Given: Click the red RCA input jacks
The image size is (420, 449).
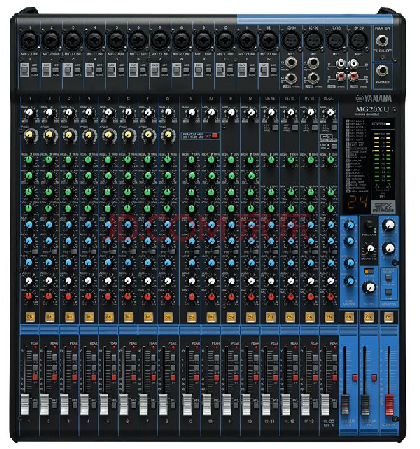Looking at the screenshot, I should (347, 77).
